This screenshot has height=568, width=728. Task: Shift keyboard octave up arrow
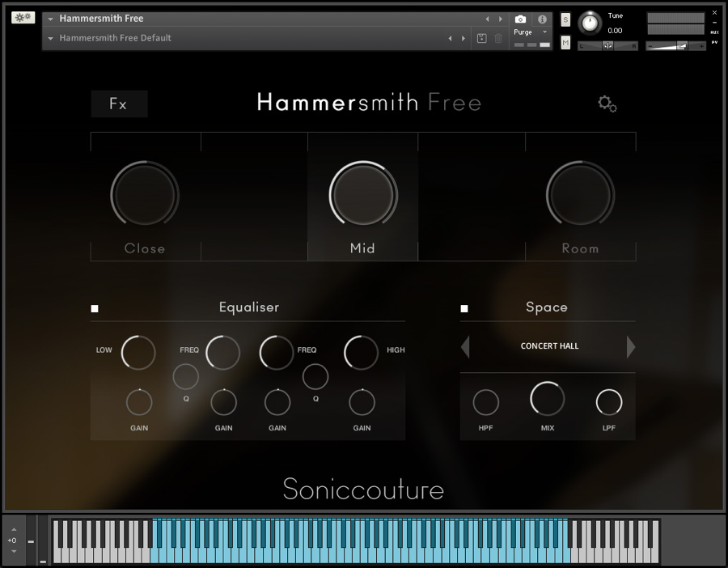point(14,529)
